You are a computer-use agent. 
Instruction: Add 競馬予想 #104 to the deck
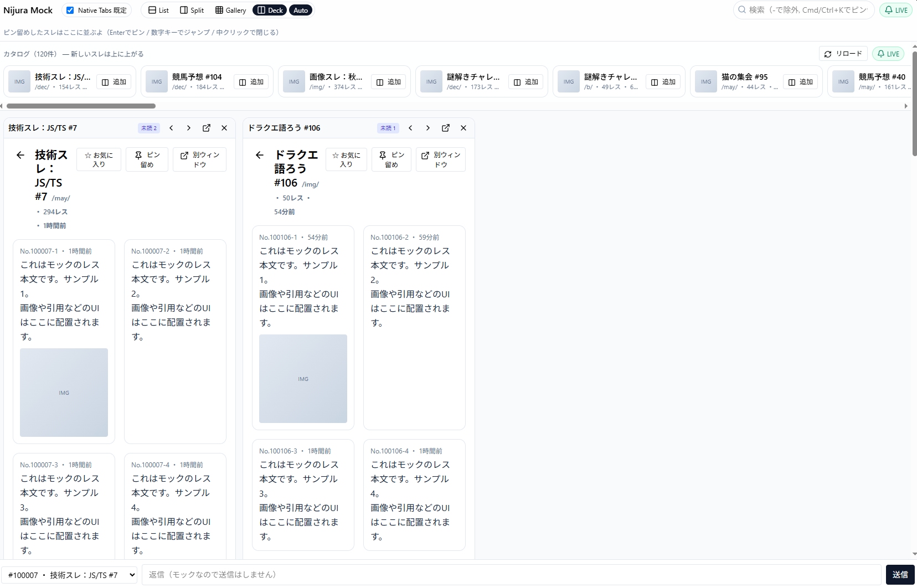pos(251,82)
